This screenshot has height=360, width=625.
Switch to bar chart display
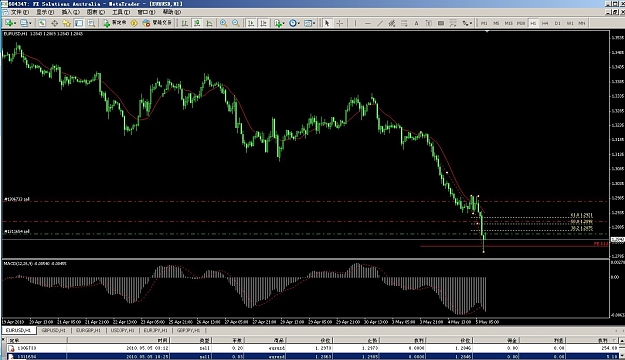click(185, 23)
